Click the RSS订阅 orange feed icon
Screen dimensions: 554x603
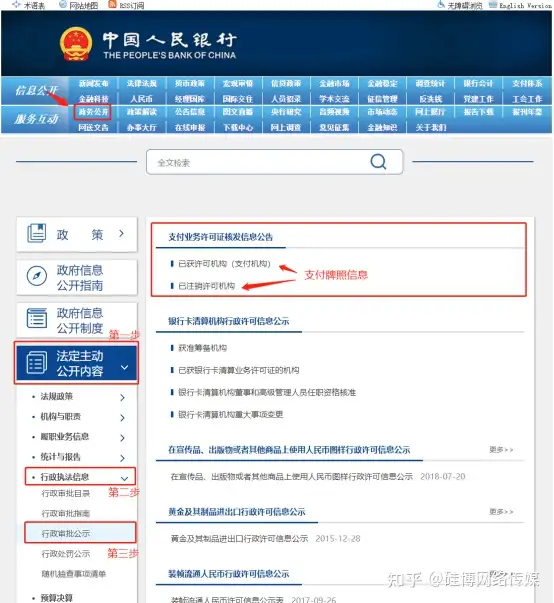(112, 5)
